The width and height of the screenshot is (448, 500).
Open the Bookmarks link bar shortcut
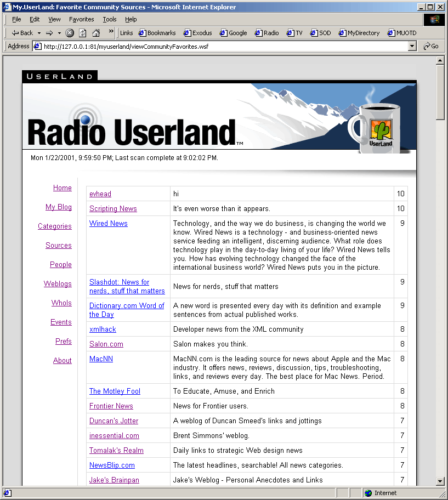click(x=157, y=33)
